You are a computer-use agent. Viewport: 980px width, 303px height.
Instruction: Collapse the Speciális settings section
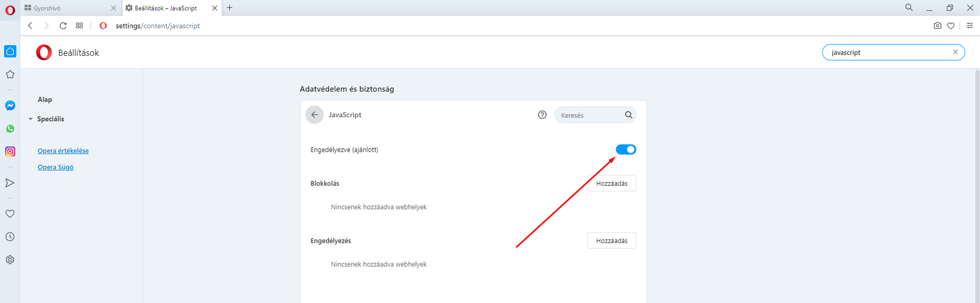31,119
